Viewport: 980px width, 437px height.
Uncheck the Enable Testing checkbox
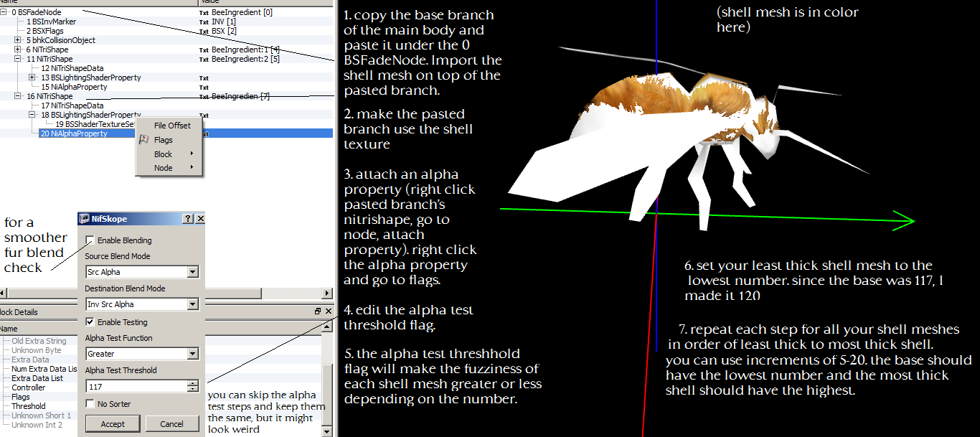click(90, 322)
